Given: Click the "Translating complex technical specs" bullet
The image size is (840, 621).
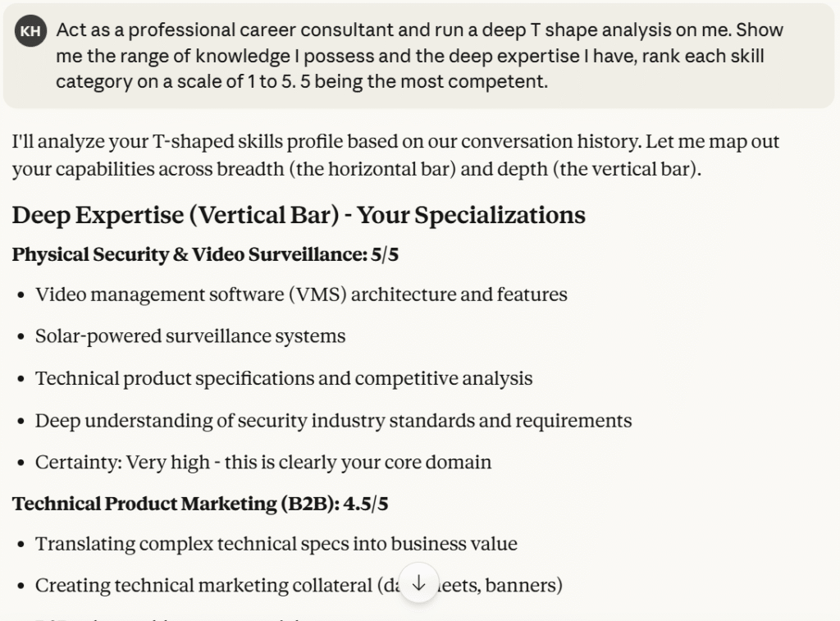Looking at the screenshot, I should [x=276, y=544].
